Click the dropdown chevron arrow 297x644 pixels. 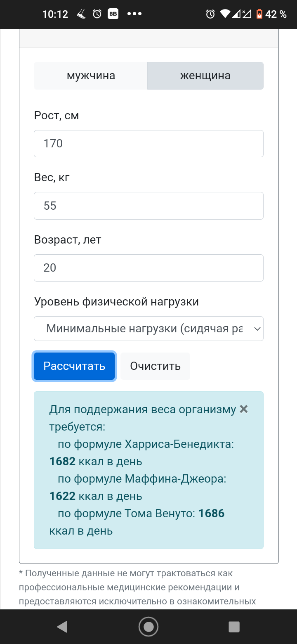click(257, 329)
